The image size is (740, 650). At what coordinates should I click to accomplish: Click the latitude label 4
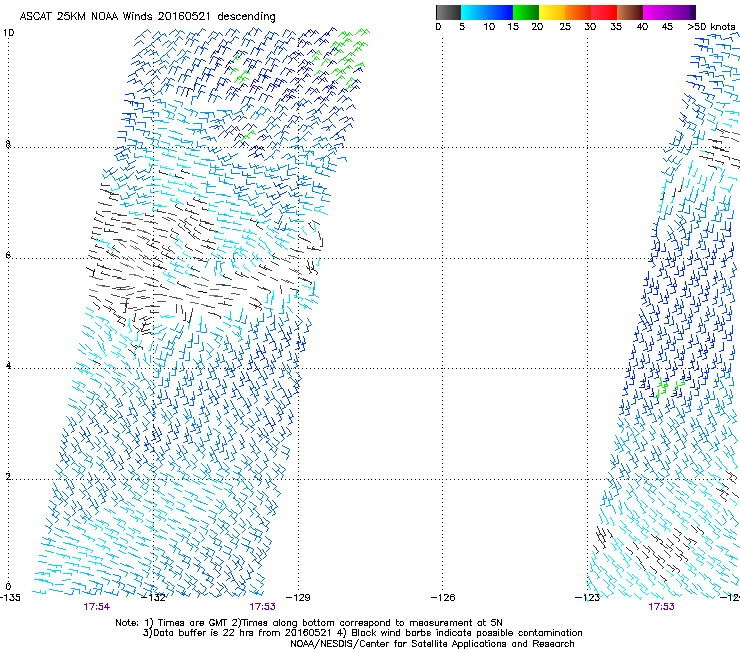point(8,366)
